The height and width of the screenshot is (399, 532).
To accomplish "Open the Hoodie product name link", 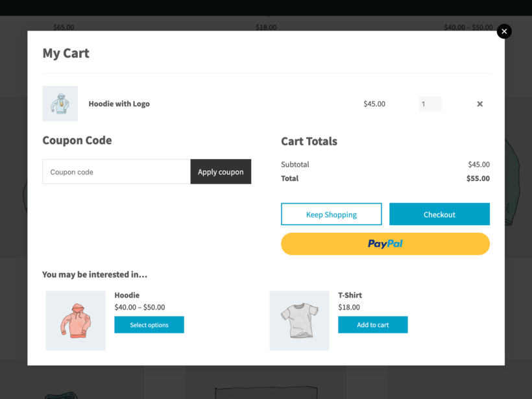I will click(x=127, y=295).
